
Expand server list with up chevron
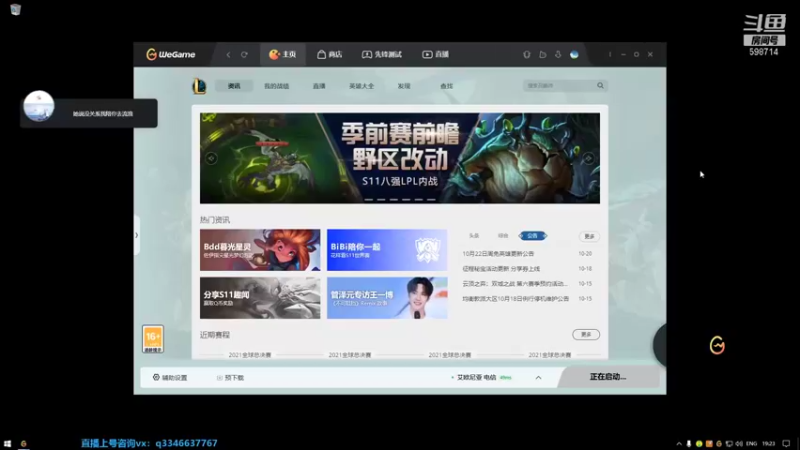point(538,378)
